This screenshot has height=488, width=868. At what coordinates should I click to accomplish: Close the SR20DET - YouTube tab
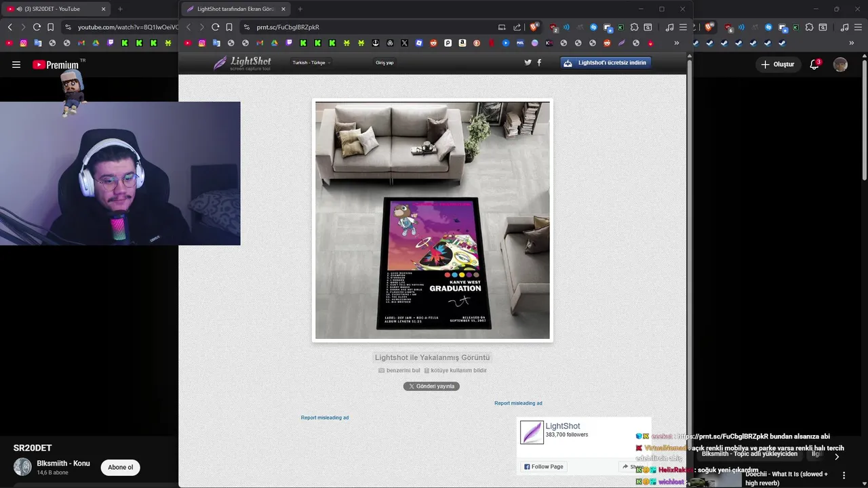click(x=103, y=9)
